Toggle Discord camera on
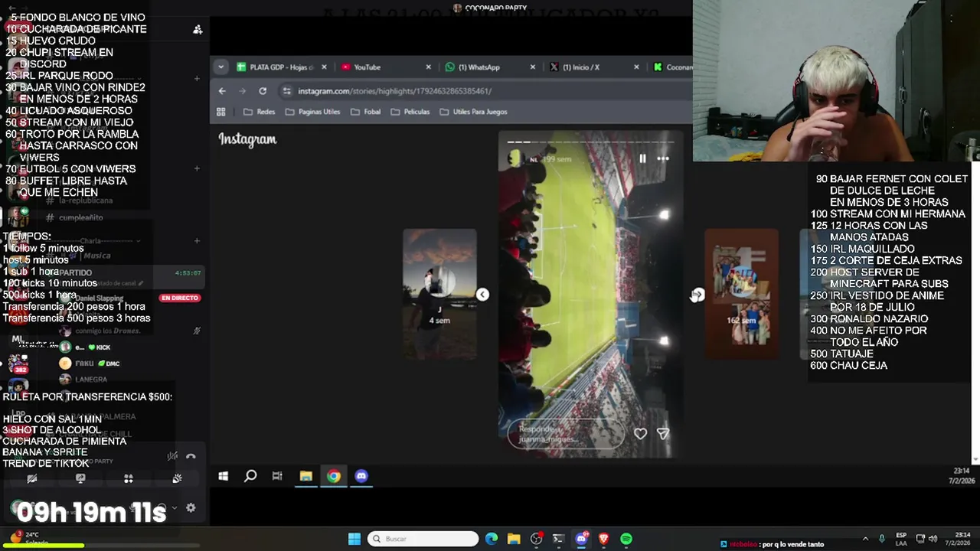 [32, 478]
